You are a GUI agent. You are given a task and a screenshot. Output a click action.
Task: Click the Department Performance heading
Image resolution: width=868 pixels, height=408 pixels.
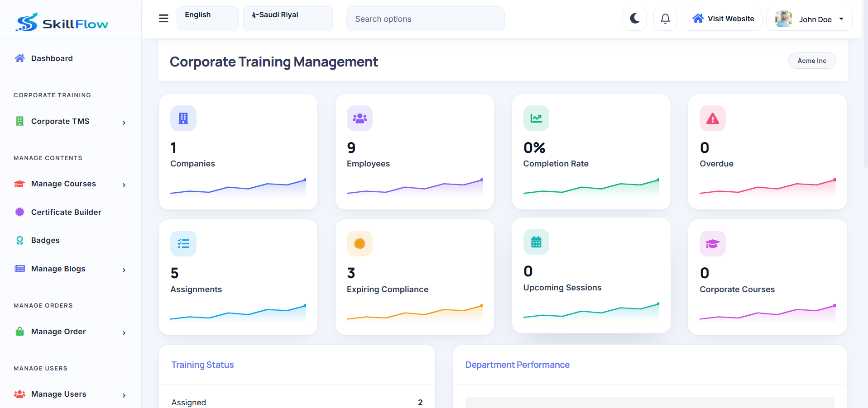click(518, 365)
